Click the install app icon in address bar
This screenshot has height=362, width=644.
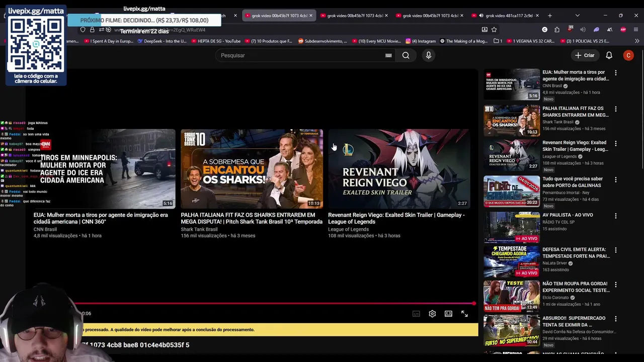tap(485, 30)
